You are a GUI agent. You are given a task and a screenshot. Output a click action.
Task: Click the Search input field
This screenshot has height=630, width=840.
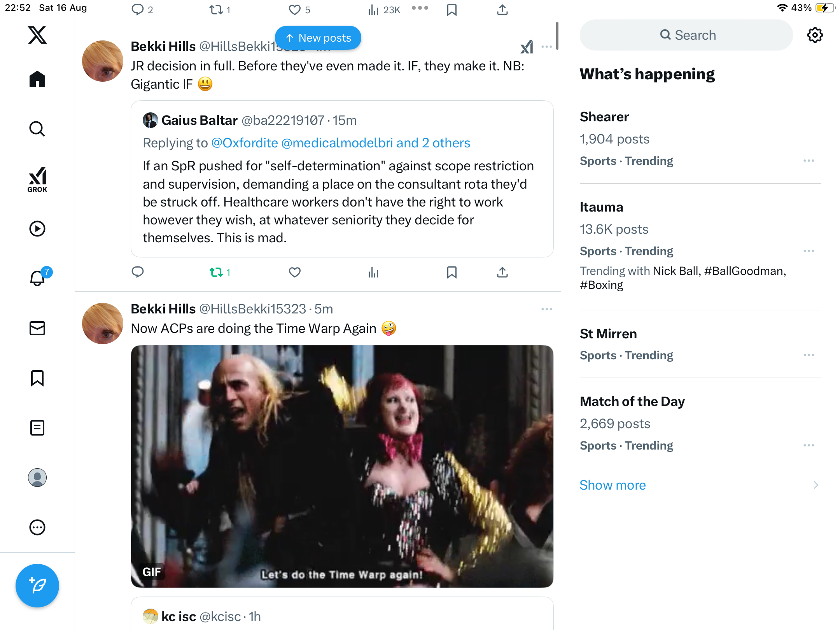[687, 35]
